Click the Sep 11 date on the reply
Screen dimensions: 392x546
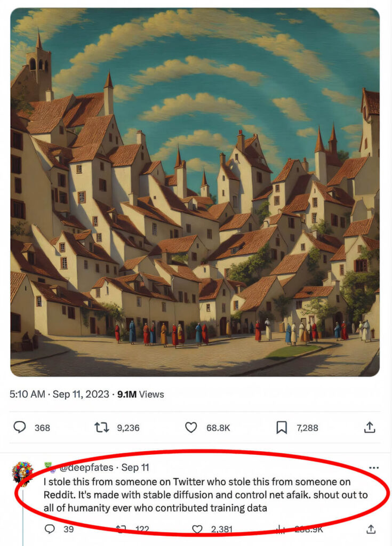[x=135, y=468]
